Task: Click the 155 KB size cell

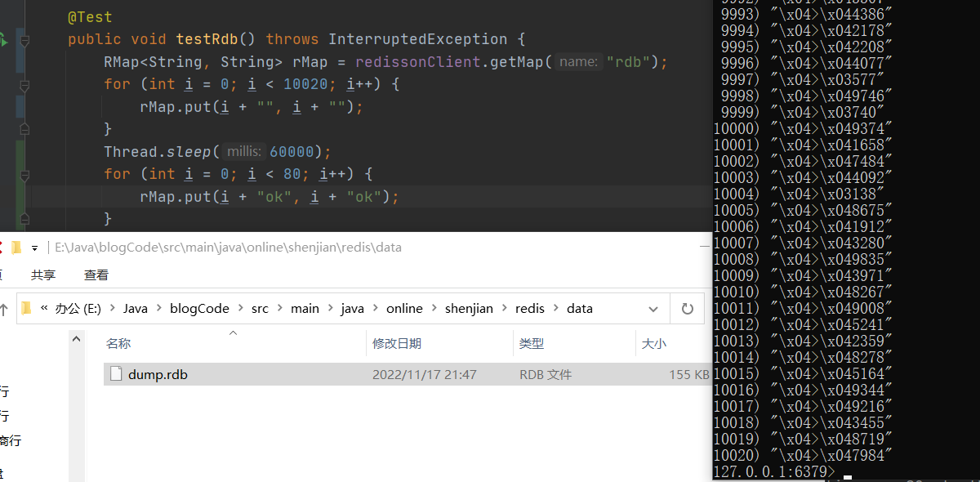Action: [x=689, y=375]
